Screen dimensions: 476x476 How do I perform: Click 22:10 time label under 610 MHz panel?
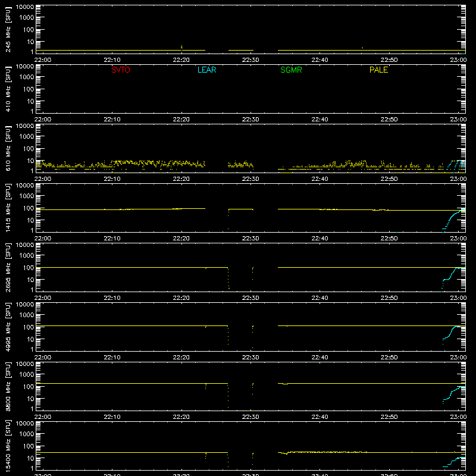112,179
